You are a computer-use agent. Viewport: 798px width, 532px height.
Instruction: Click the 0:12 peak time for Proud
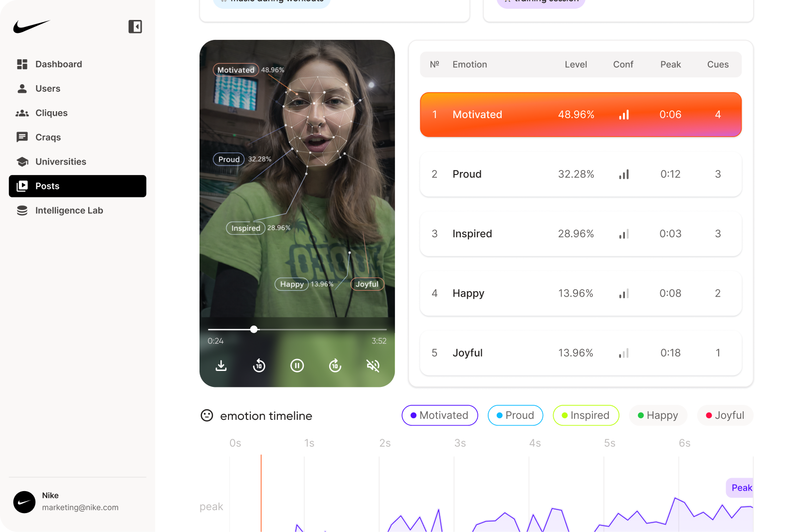(x=670, y=174)
